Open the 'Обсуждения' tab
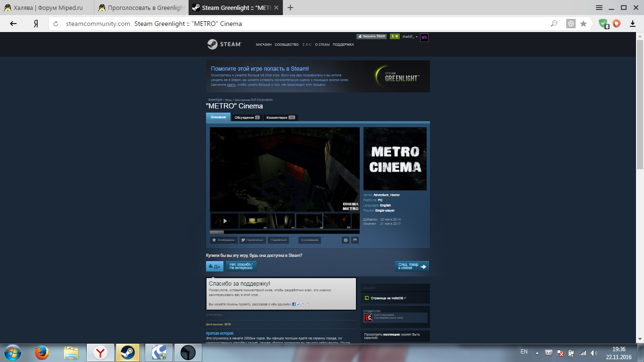This screenshot has height=362, width=644. point(247,117)
